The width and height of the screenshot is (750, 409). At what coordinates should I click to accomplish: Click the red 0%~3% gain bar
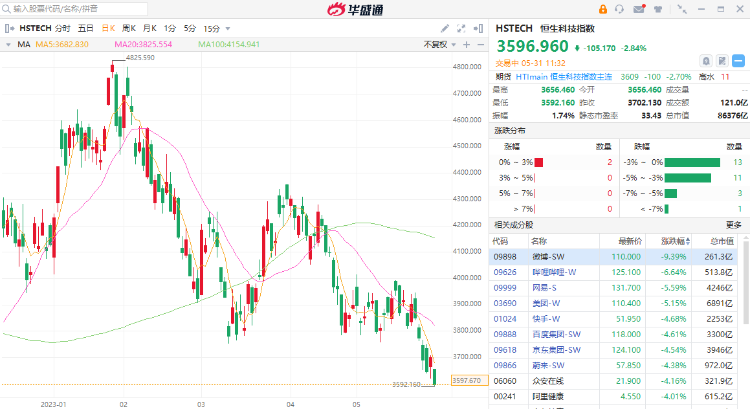(539, 163)
